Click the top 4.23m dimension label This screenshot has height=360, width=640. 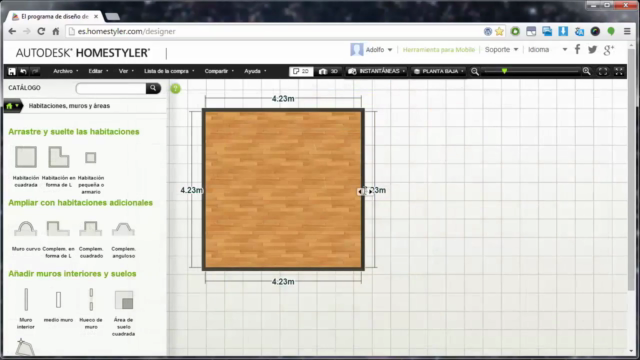pyautogui.click(x=283, y=99)
